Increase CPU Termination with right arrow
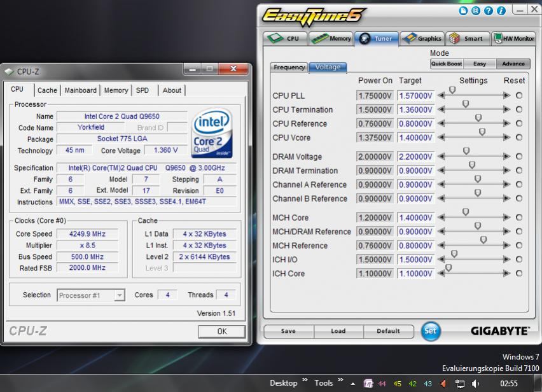Image resolution: width=542 pixels, height=392 pixels. (507, 109)
